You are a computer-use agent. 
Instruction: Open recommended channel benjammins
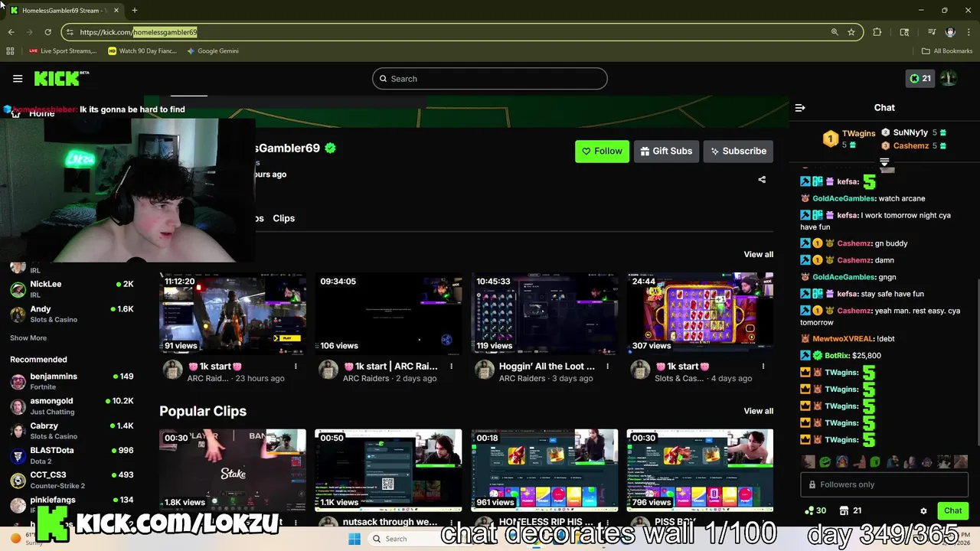[72, 381]
